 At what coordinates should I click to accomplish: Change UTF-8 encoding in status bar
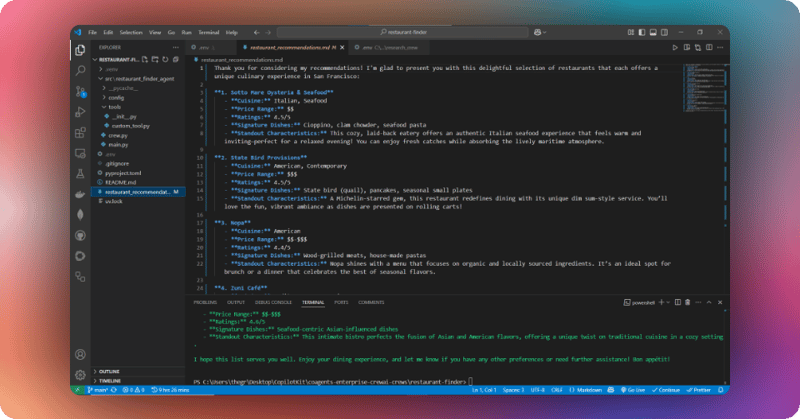click(538, 390)
